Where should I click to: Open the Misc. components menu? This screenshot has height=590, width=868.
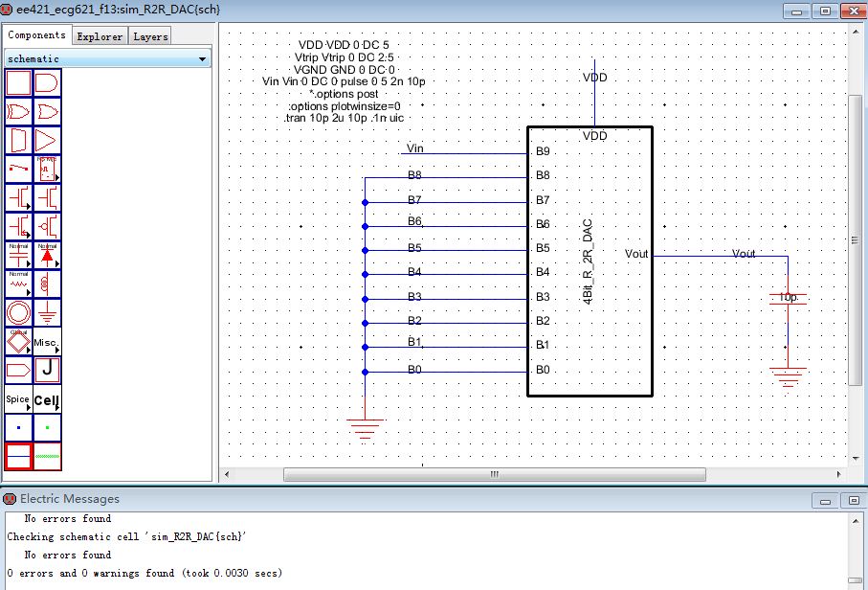click(x=47, y=341)
